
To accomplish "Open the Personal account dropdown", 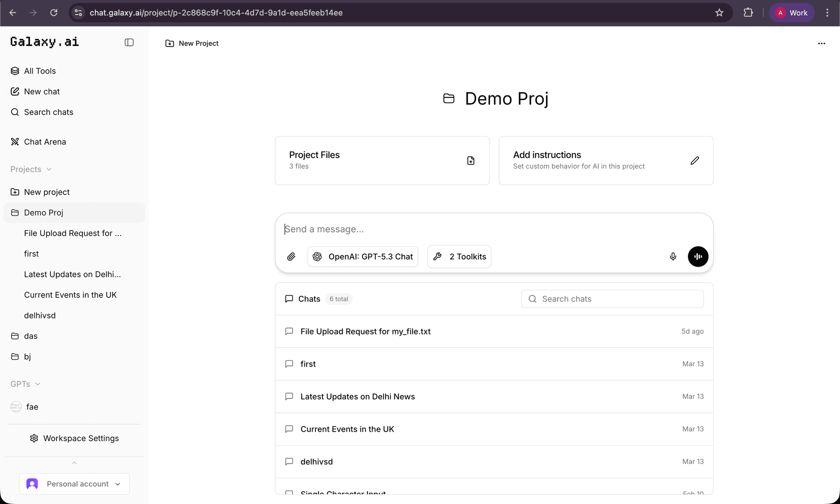I will click(74, 483).
